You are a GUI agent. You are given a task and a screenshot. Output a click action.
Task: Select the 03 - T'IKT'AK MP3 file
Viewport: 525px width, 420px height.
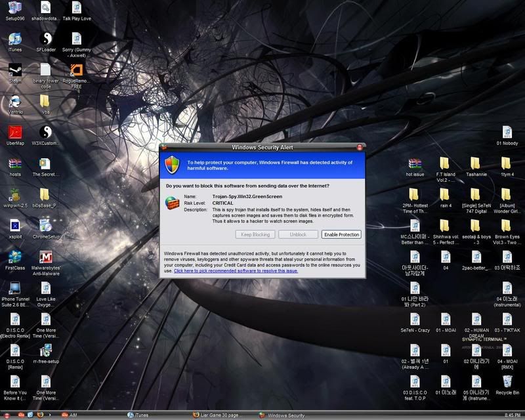coord(507,320)
